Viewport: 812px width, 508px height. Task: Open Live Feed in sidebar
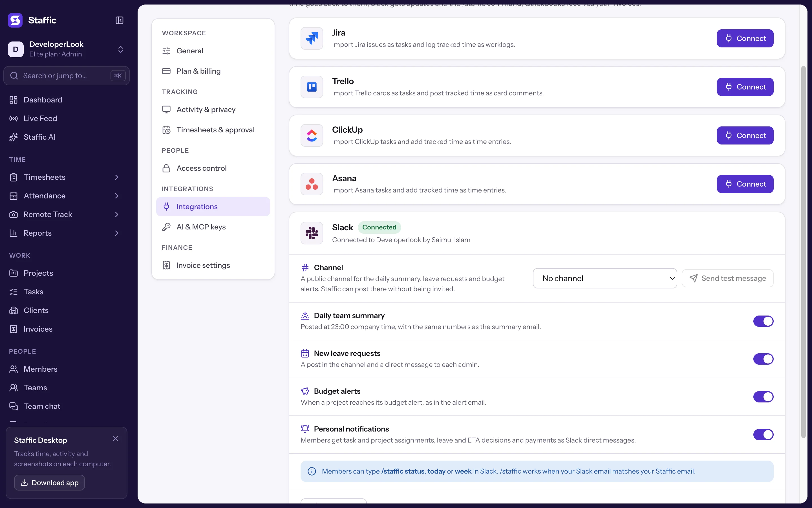(x=67, y=118)
